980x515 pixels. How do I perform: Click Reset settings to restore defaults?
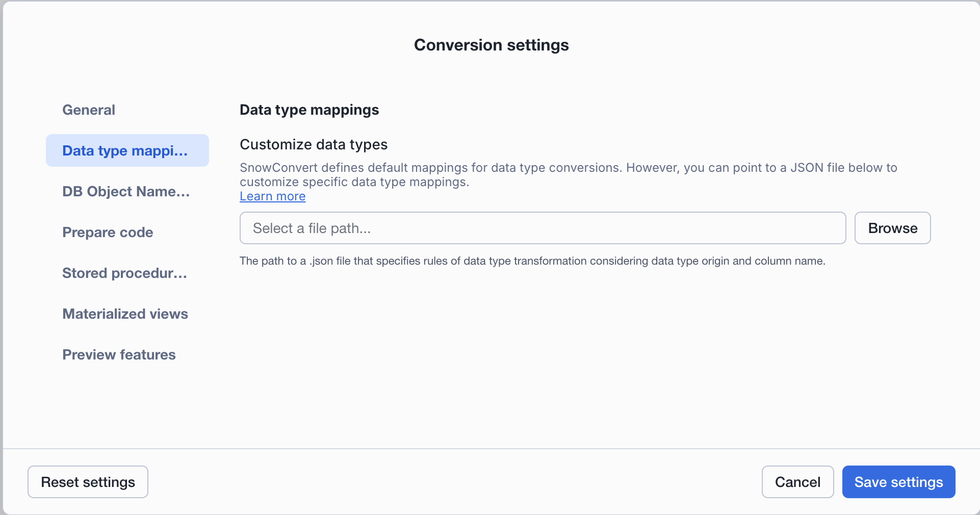pyautogui.click(x=87, y=481)
